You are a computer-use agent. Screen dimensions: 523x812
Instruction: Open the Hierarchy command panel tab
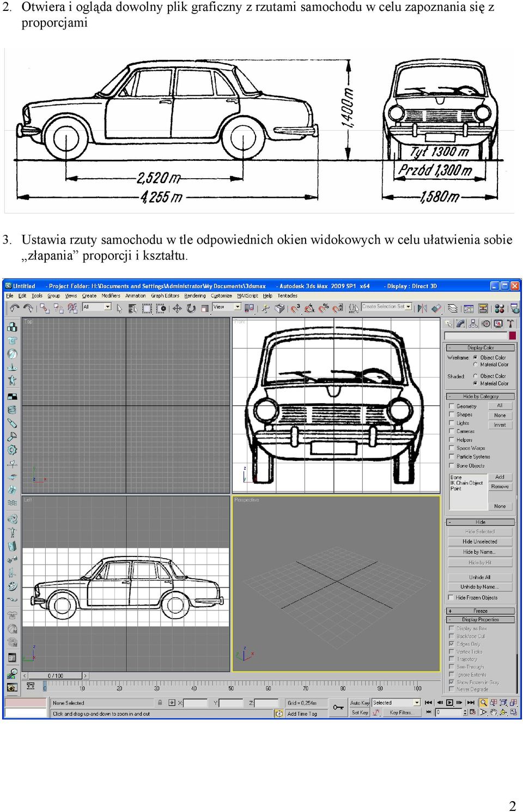[x=473, y=324]
